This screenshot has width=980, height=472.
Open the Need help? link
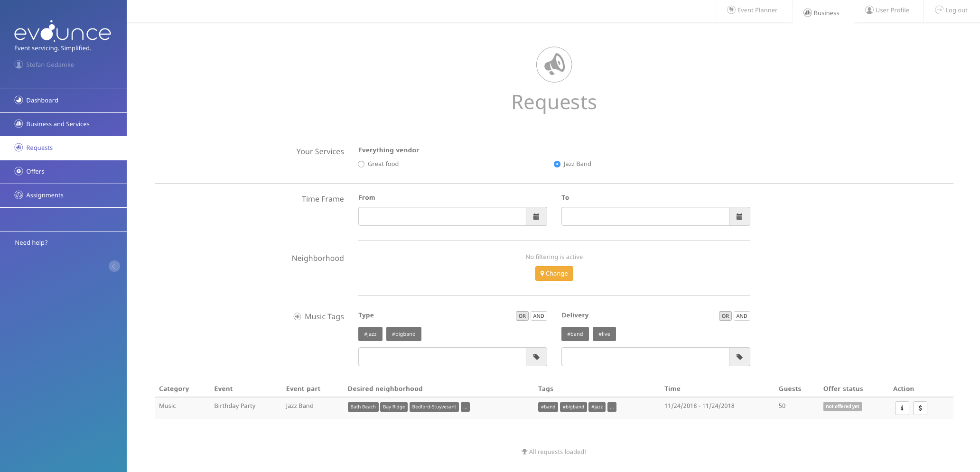pyautogui.click(x=31, y=242)
